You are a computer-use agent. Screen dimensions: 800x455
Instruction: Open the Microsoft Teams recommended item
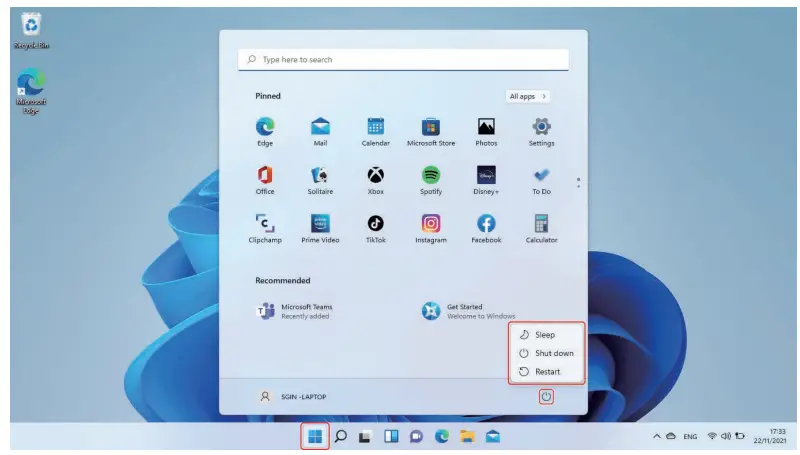pyautogui.click(x=295, y=311)
